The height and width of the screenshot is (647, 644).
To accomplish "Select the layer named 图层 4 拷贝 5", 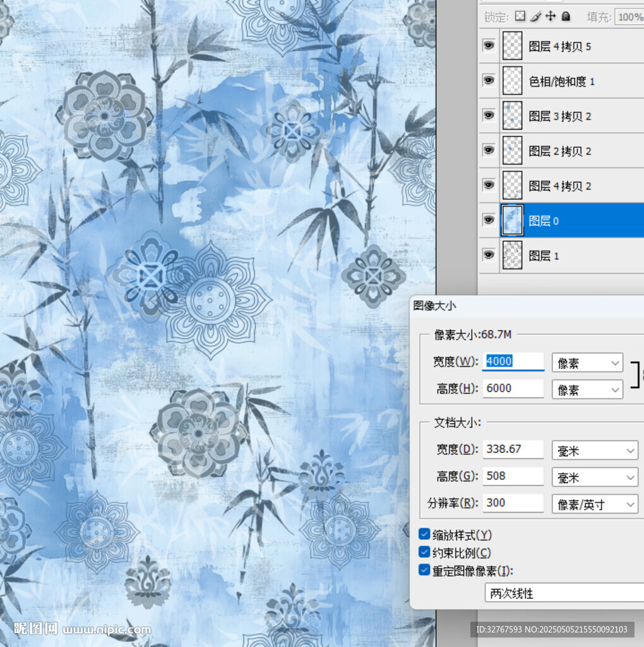I will click(559, 47).
